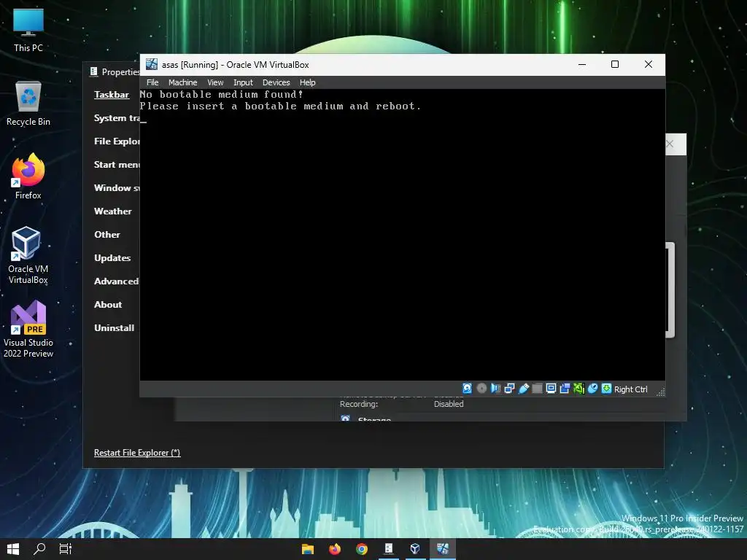747x560 pixels.
Task: Click the green CPU execution status icon
Action: click(x=578, y=389)
